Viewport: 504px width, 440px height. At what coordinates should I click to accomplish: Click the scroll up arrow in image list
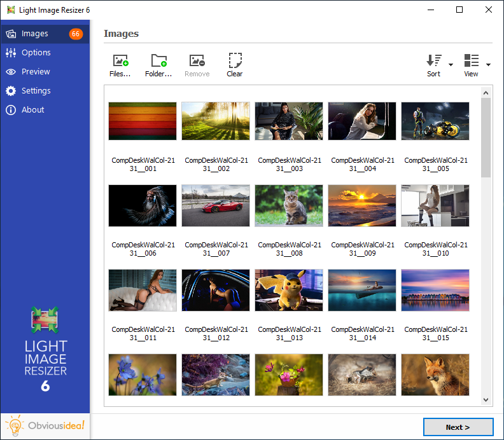click(x=486, y=93)
